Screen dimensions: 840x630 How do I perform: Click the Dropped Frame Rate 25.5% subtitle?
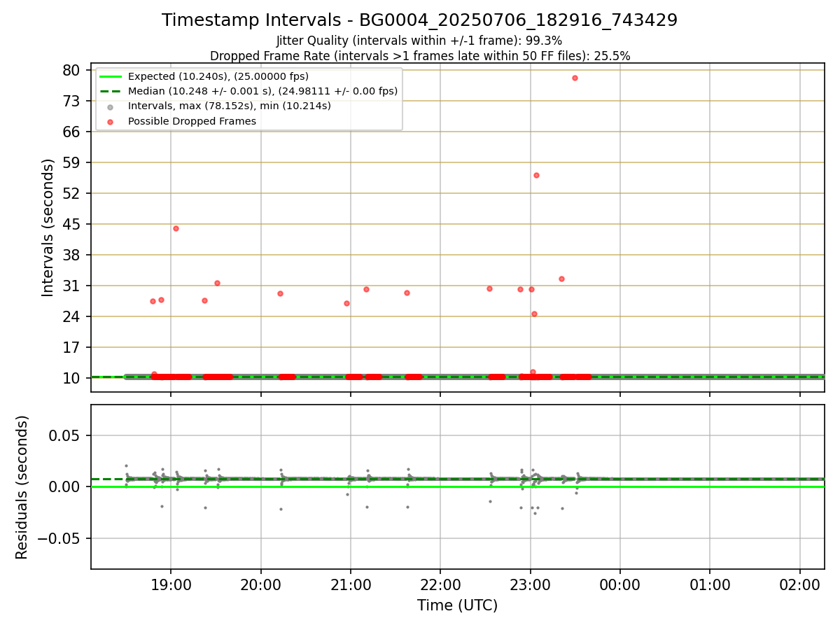pos(420,56)
